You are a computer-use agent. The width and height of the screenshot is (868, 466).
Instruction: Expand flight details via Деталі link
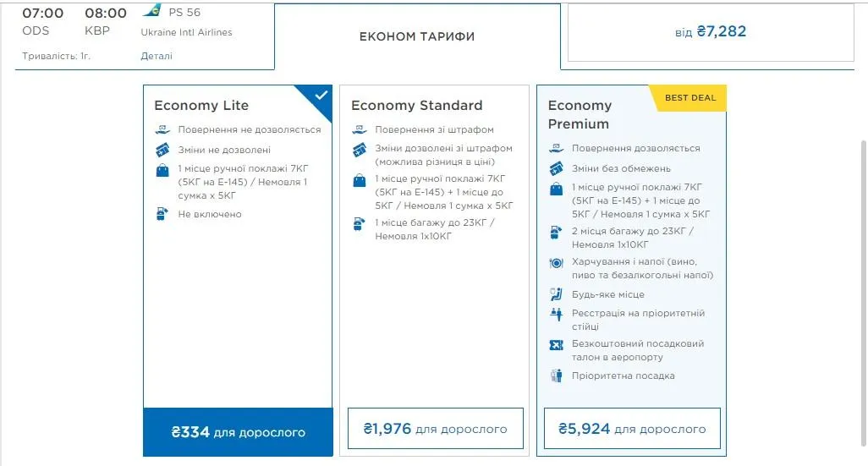tap(157, 57)
